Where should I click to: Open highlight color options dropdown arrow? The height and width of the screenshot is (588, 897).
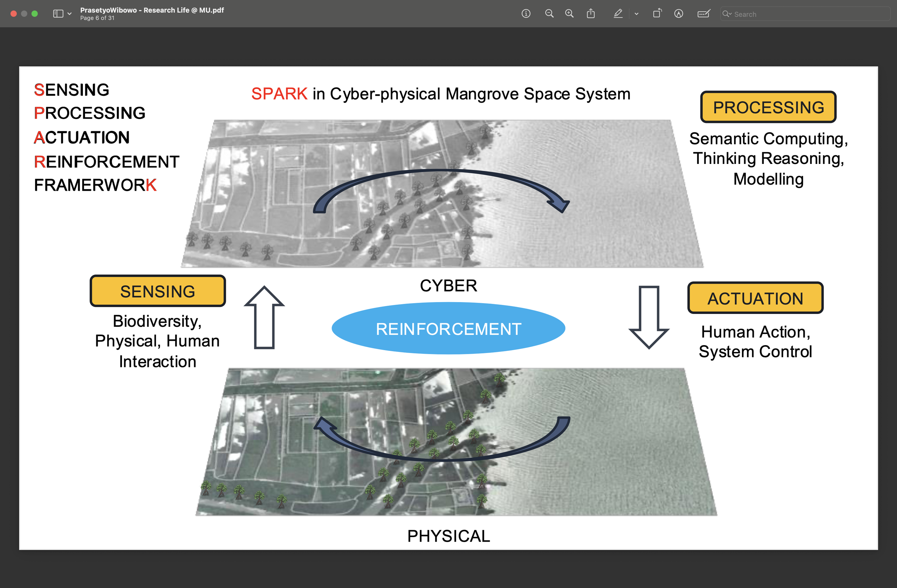[x=637, y=14]
